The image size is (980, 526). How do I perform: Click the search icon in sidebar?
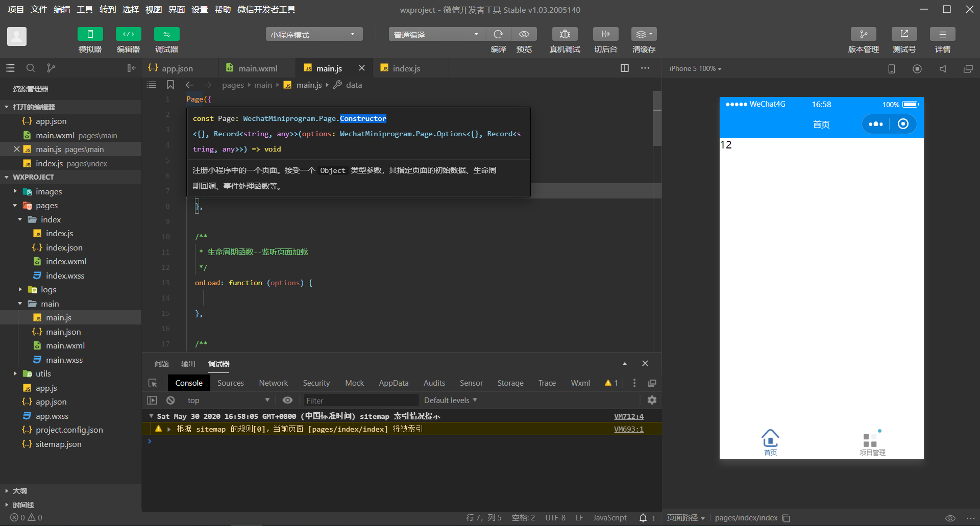pos(31,68)
